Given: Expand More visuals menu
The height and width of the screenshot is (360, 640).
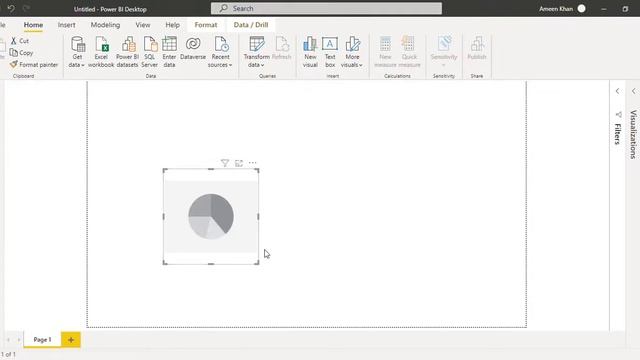Looking at the screenshot, I should coord(352,52).
